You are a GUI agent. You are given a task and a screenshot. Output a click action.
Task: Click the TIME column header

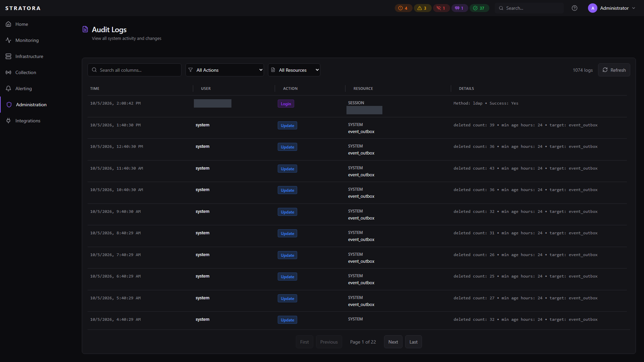(x=95, y=88)
